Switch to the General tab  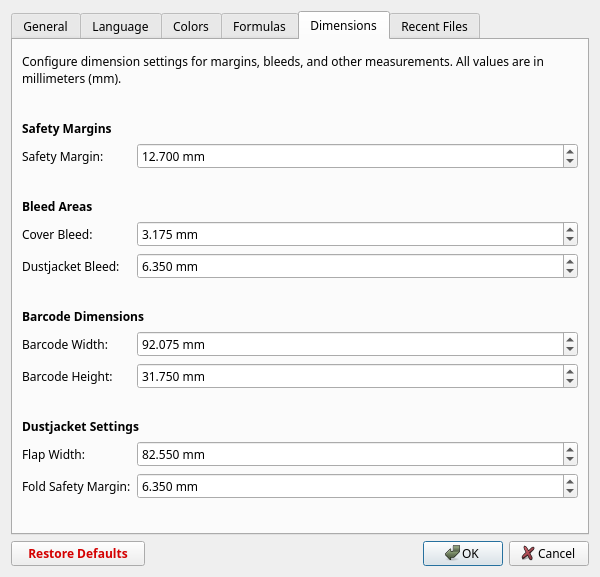[x=45, y=26]
